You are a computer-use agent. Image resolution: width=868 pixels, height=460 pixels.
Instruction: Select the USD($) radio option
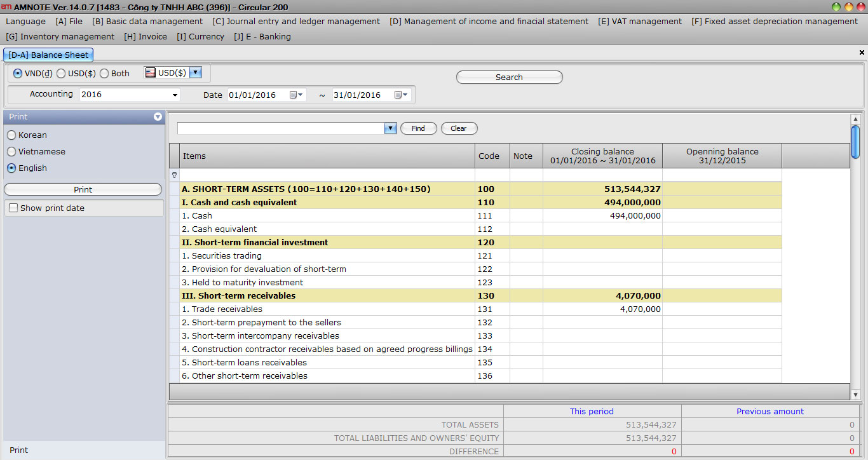coord(62,74)
